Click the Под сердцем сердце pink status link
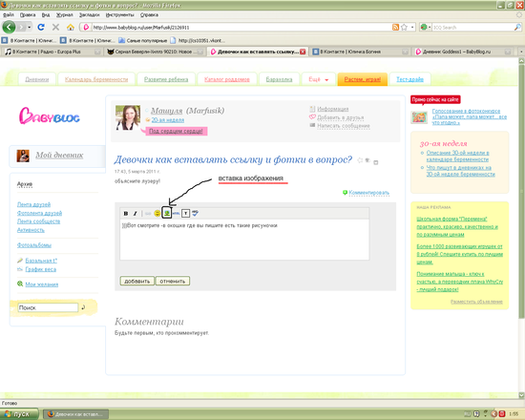 tap(176, 131)
